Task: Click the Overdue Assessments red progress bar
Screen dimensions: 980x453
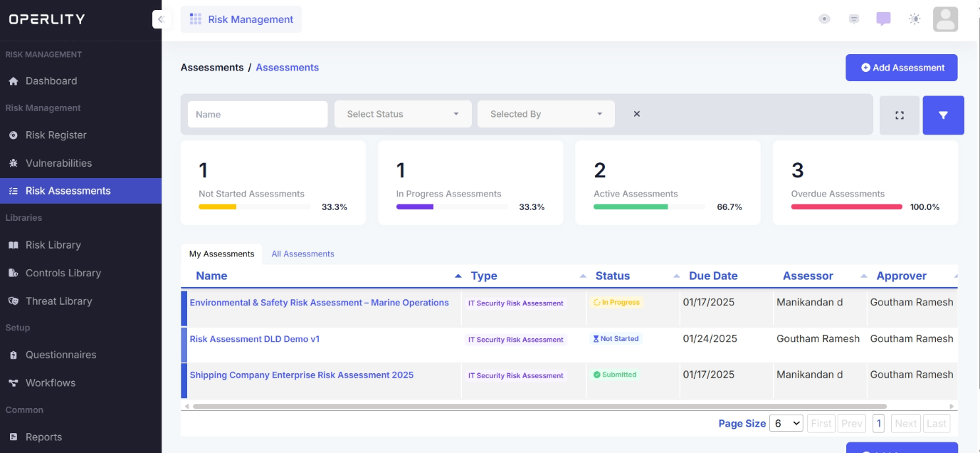Action: tap(846, 207)
